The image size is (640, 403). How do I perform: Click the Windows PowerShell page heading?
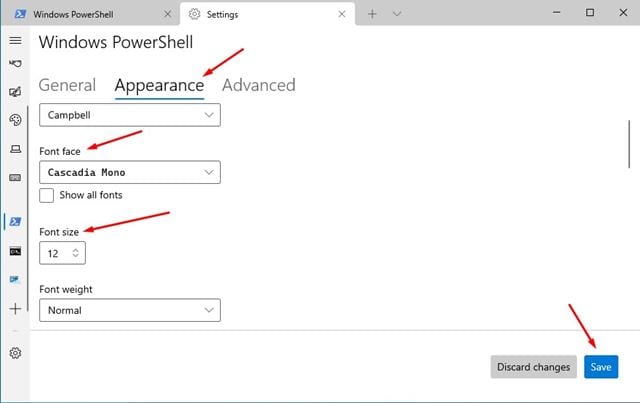click(x=116, y=42)
